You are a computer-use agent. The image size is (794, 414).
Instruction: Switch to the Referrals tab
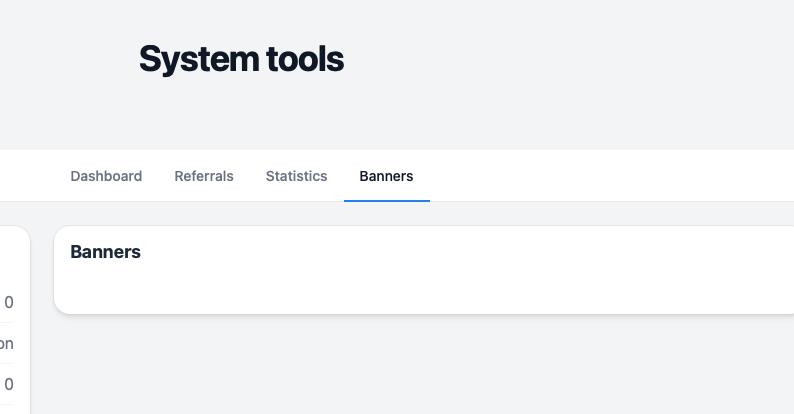click(x=204, y=176)
